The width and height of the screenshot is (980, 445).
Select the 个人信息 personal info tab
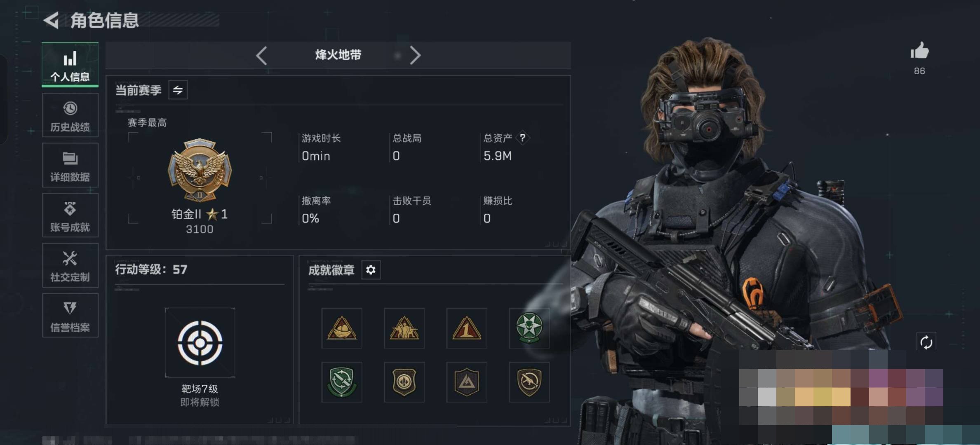click(70, 65)
